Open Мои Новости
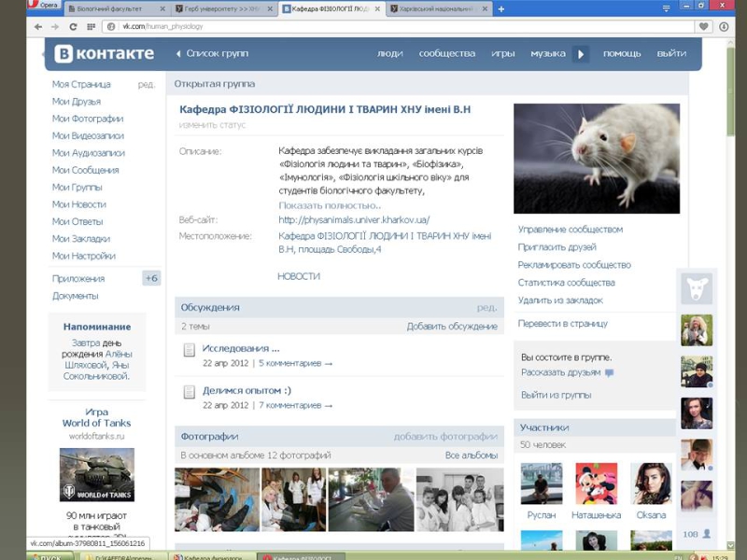The image size is (747, 560). (79, 204)
